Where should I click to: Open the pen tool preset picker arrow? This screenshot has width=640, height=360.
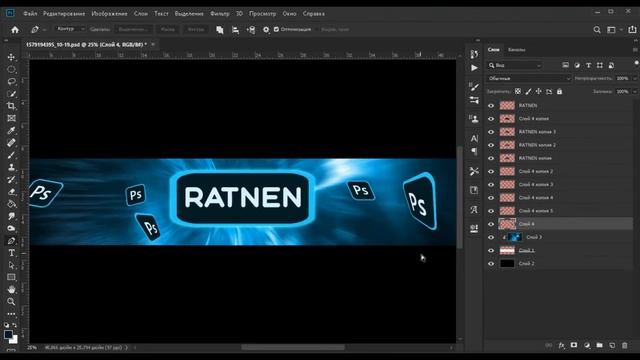tap(44, 30)
